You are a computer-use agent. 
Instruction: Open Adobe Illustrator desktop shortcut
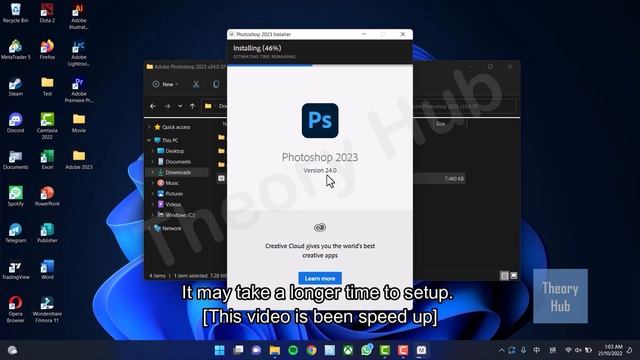tap(79, 16)
